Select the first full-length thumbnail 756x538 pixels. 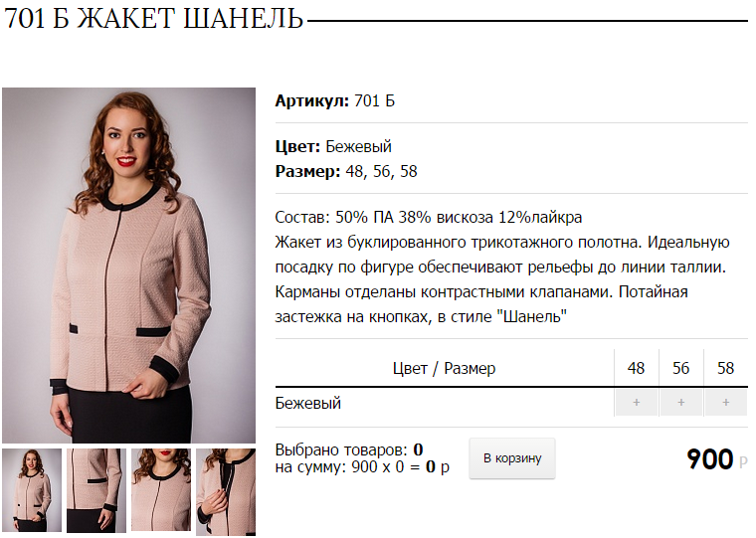tap(32, 490)
